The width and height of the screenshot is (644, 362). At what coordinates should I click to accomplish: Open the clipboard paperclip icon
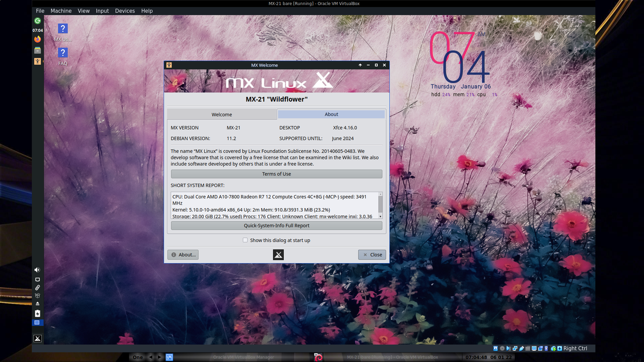point(37,288)
